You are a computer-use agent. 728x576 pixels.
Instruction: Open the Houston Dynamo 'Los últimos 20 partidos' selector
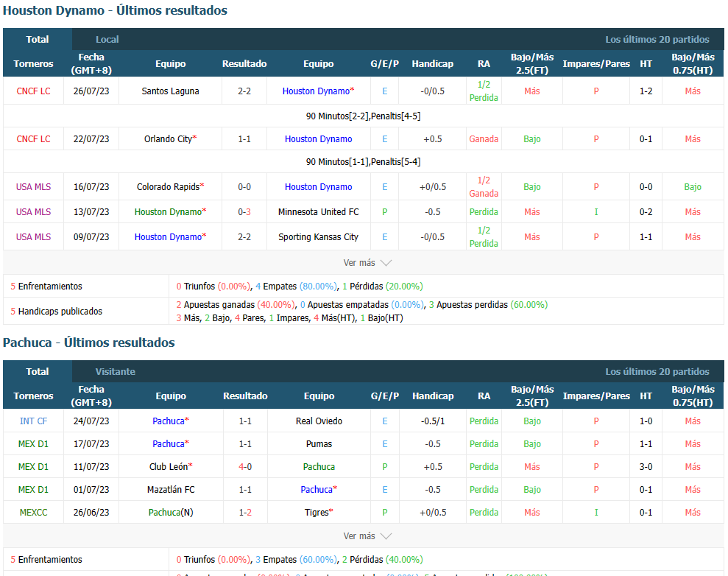(657, 40)
